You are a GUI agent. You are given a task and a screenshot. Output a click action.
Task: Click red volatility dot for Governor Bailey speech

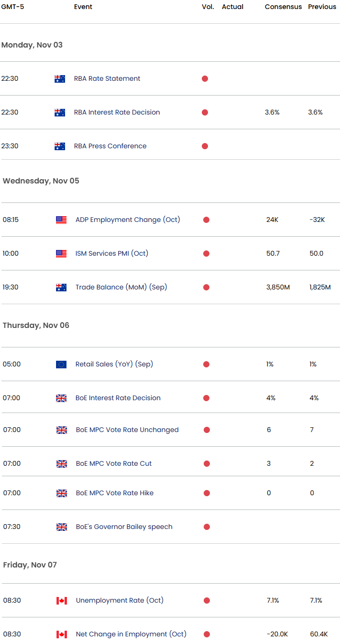pyautogui.click(x=207, y=527)
